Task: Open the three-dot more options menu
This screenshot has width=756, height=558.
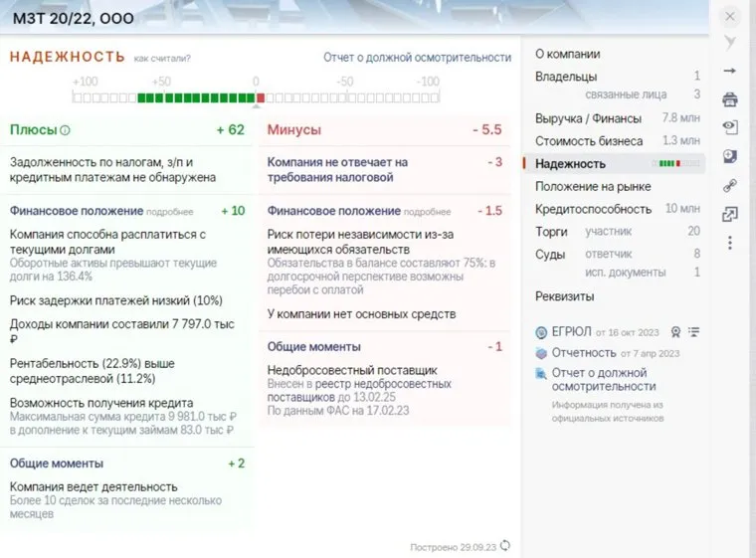Action: 730,243
